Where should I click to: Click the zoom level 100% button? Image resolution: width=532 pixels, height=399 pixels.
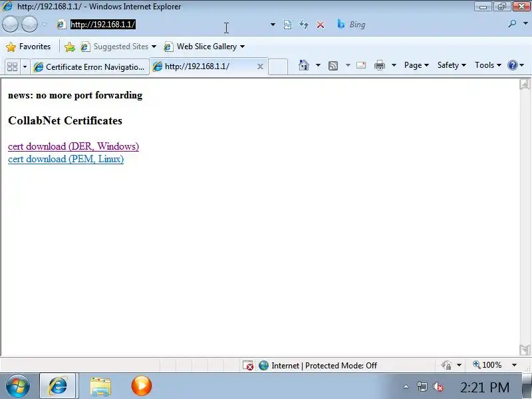(x=487, y=365)
